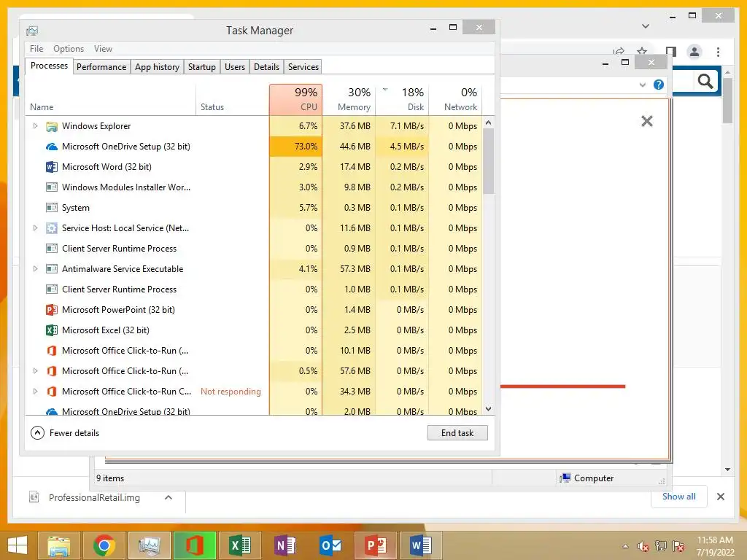747x560 pixels.
Task: Dismiss the Office installer dialog X
Action: point(647,121)
